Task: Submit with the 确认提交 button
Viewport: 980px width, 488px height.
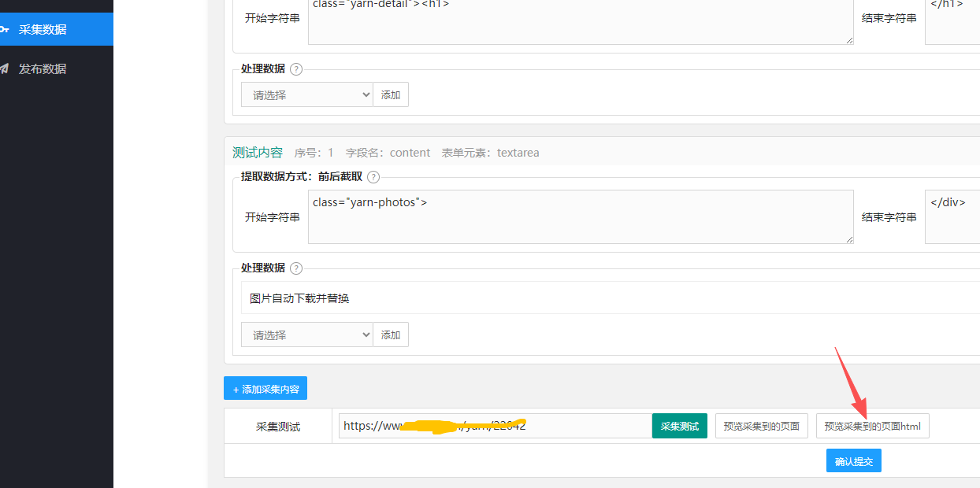Action: click(x=853, y=461)
